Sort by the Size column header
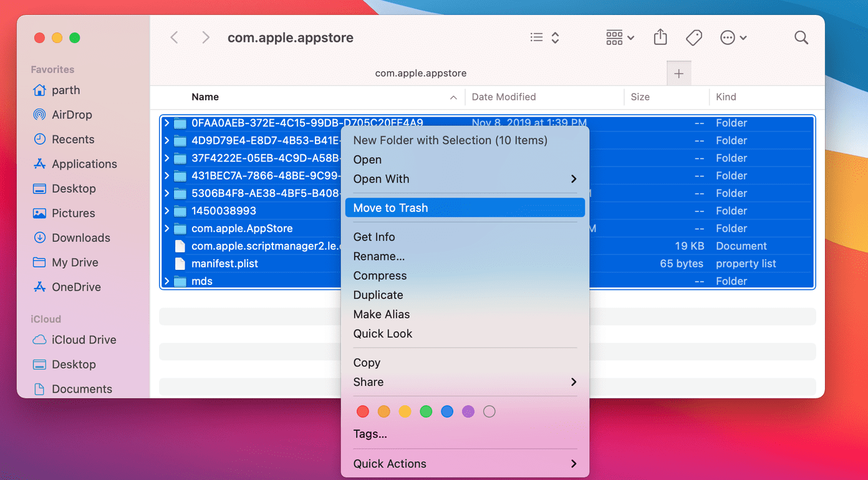The image size is (868, 480). [x=640, y=97]
